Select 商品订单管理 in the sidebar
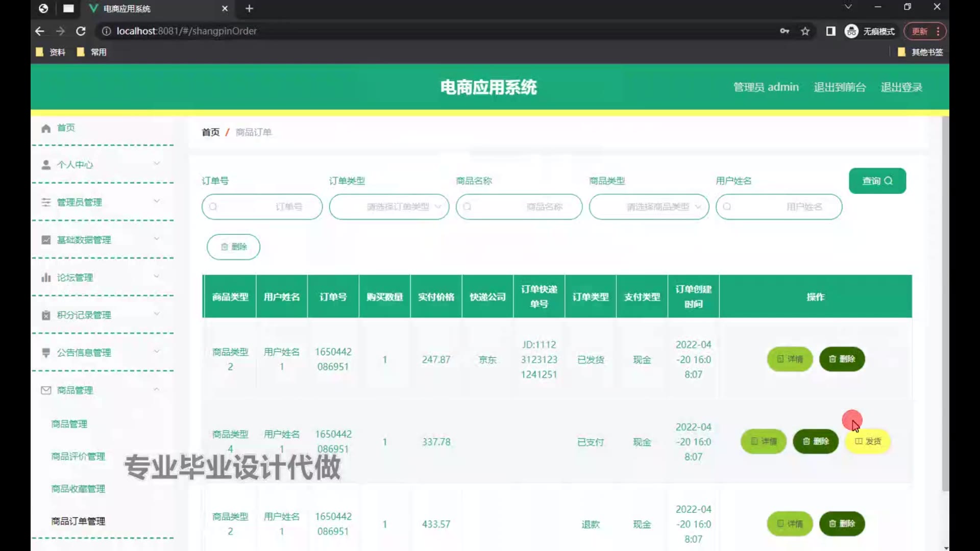Viewport: 980px width, 551px height. point(78,521)
